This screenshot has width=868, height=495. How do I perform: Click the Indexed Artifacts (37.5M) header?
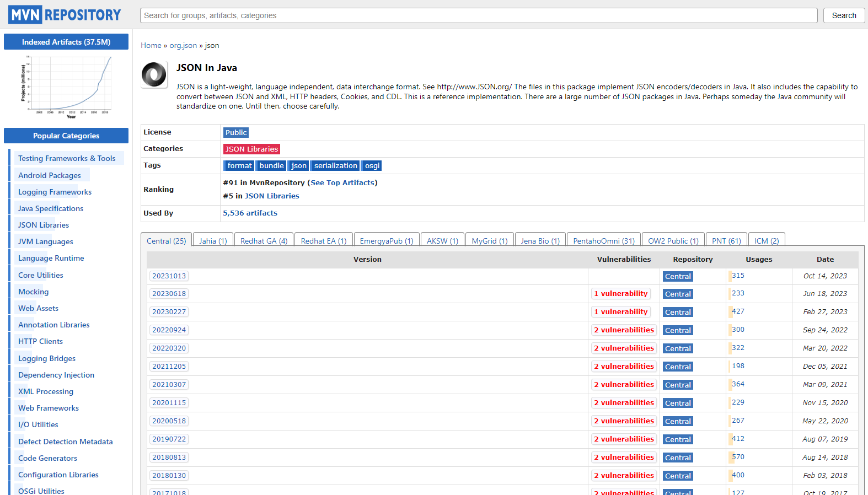tap(66, 42)
